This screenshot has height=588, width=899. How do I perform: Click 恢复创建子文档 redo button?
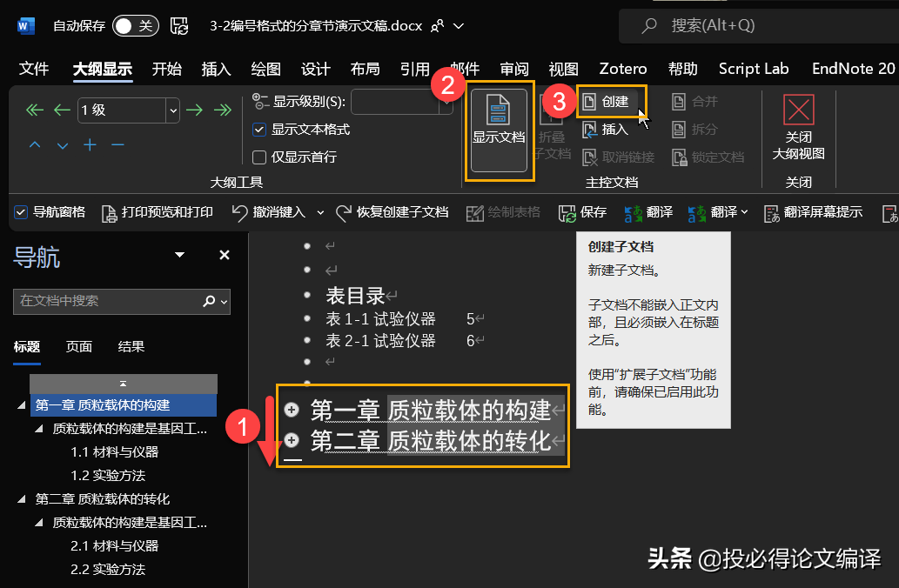[x=392, y=212]
